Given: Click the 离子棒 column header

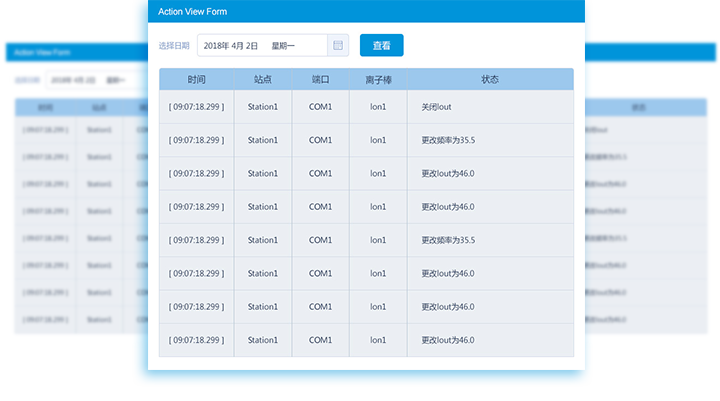Looking at the screenshot, I should click(378, 79).
